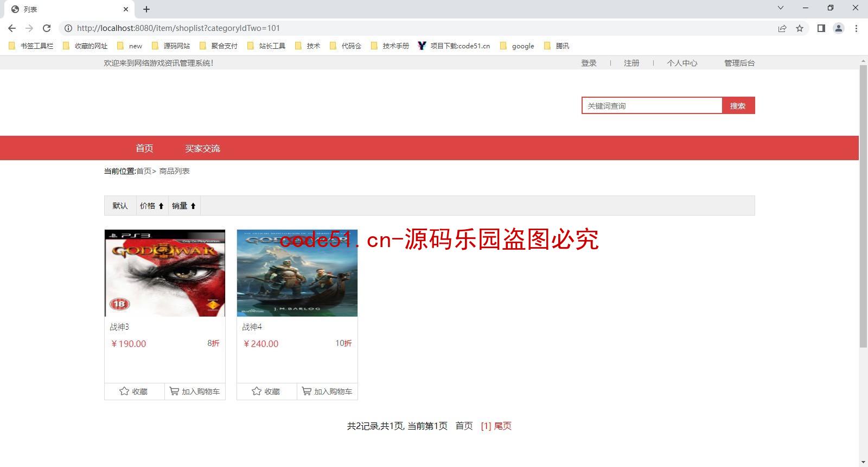Screen dimensions: 868x467
Task: Open the 技术 bookmark folder
Action: click(308, 46)
